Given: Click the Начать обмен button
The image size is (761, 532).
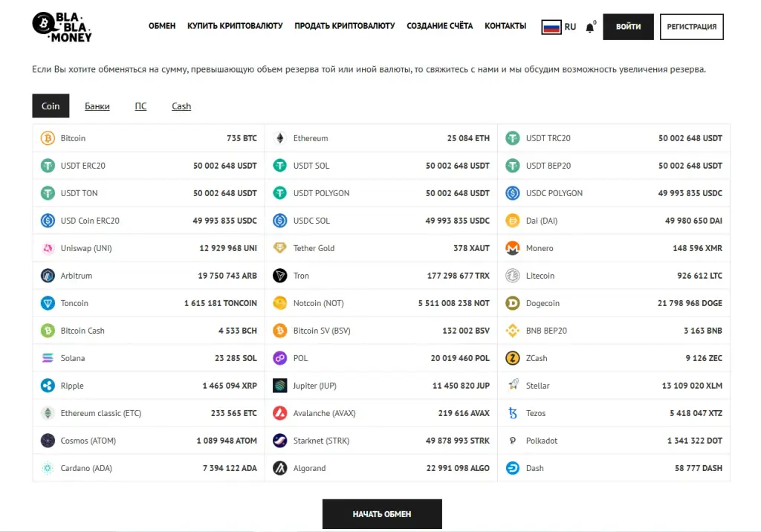Looking at the screenshot, I should (x=382, y=514).
